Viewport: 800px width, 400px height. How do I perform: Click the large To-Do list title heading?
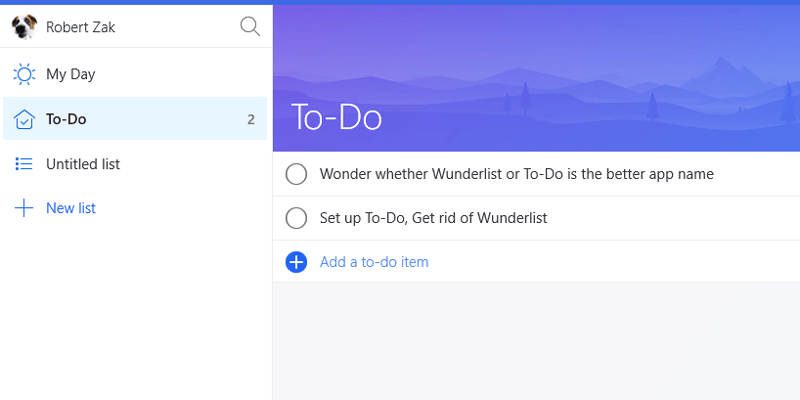[337, 117]
